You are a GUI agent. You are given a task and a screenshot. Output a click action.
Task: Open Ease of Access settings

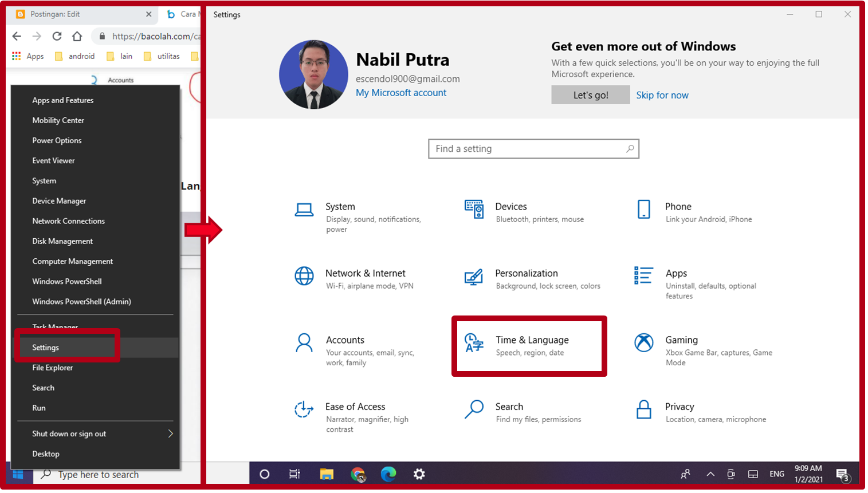(355, 407)
